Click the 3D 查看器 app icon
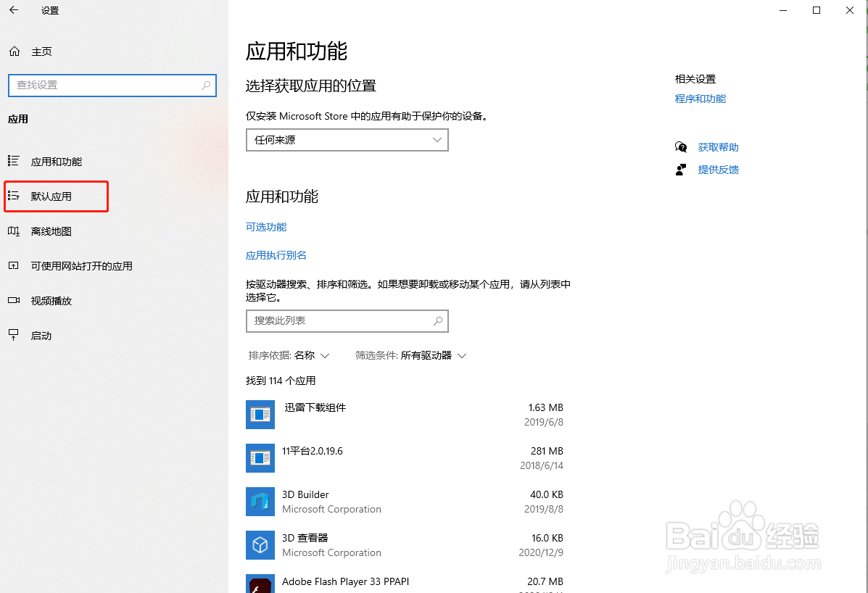This screenshot has width=868, height=593. tap(260, 545)
